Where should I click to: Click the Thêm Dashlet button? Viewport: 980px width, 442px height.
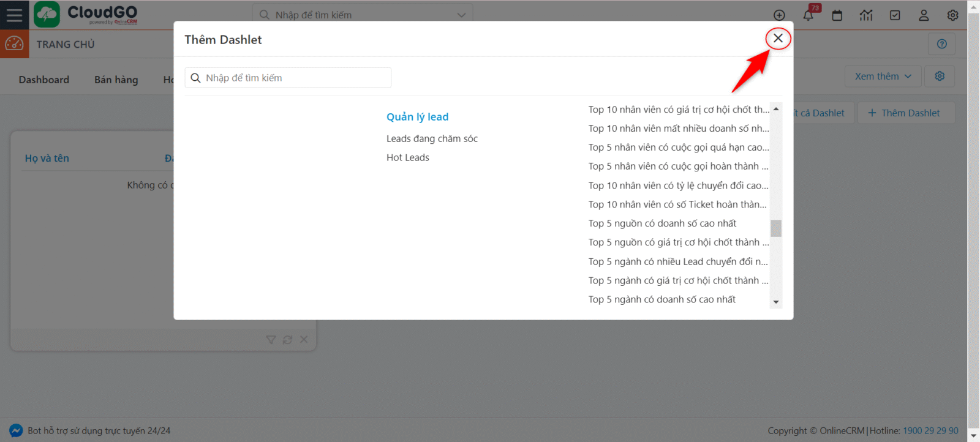point(907,113)
